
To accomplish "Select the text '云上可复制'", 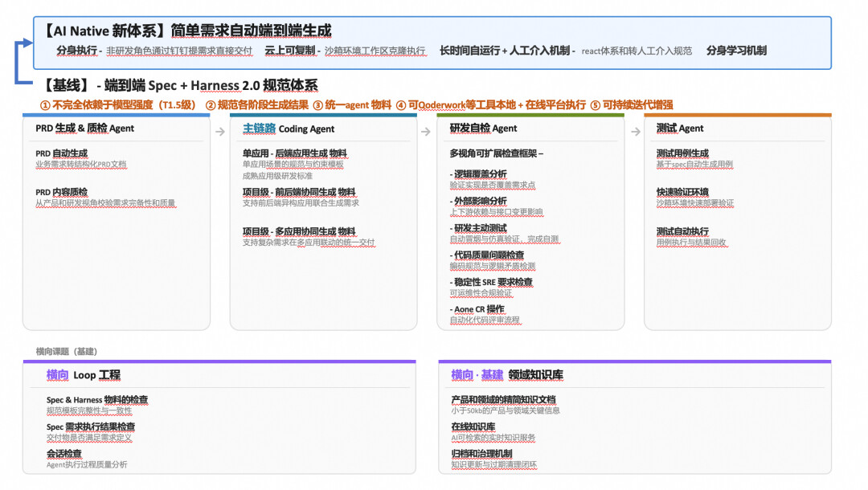I will [289, 51].
